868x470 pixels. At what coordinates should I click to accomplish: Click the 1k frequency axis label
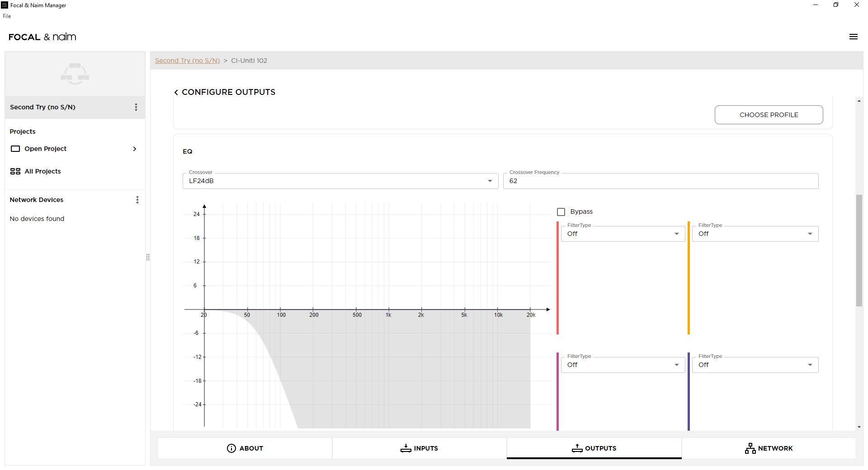click(388, 315)
